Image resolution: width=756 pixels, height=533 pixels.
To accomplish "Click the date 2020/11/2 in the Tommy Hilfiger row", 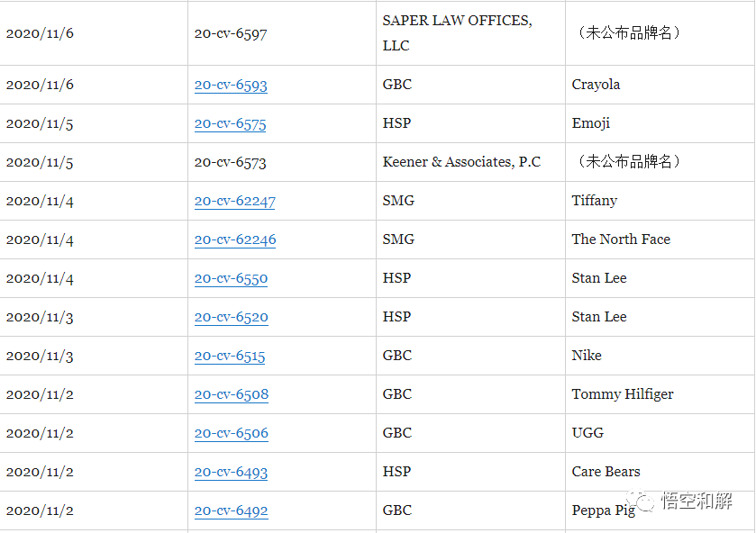I will click(x=40, y=394).
